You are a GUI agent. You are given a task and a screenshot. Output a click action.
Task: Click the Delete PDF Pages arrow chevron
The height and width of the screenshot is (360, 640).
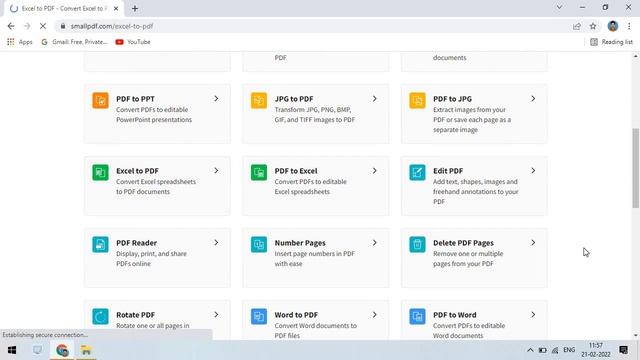pyautogui.click(x=533, y=243)
